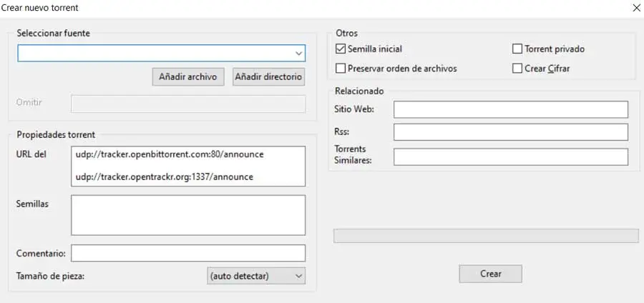Click the Omitir text field

click(x=188, y=103)
